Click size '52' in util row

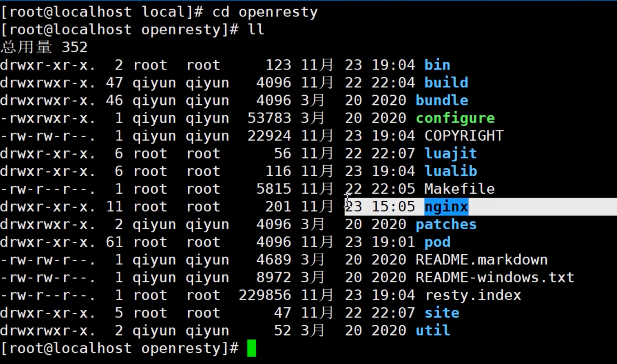coord(282,331)
